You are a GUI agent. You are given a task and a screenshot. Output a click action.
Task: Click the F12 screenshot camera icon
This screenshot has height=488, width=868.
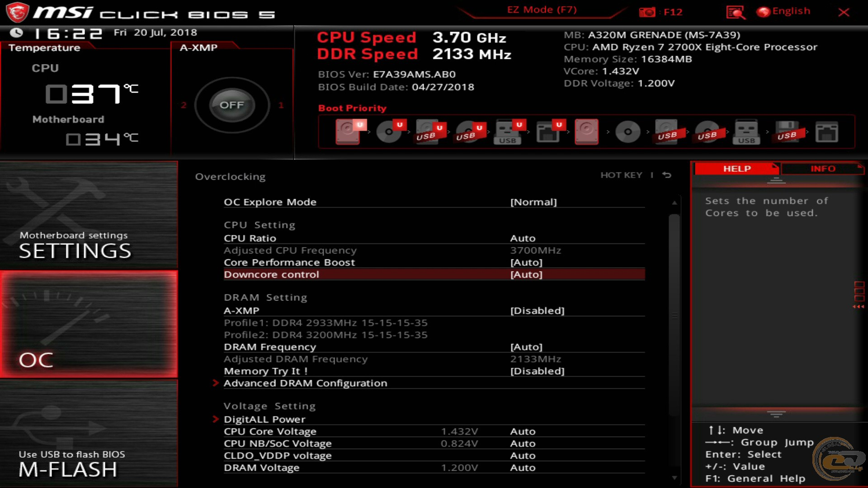click(x=647, y=12)
